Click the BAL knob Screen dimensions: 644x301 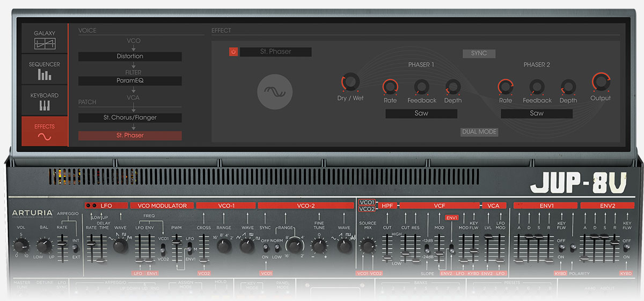[x=44, y=246]
